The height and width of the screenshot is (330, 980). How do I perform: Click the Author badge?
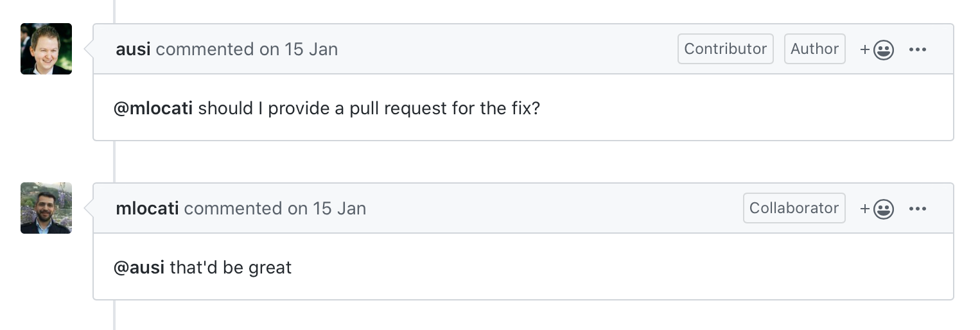[814, 49]
